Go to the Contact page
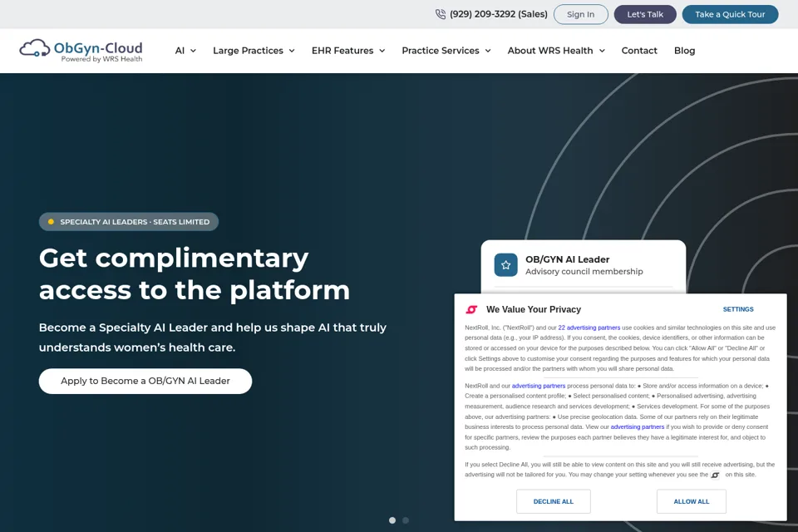This screenshot has height=532, width=798. click(639, 51)
